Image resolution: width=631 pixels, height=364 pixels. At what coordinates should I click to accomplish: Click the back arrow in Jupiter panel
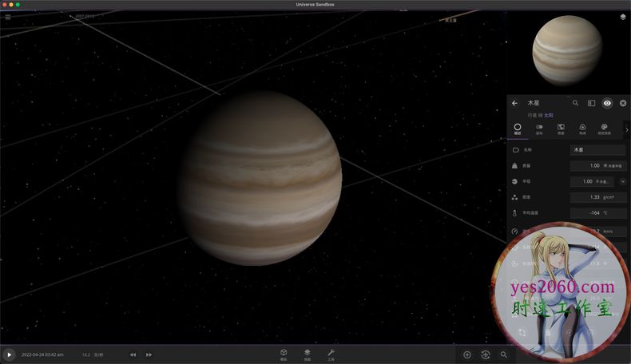pos(514,103)
